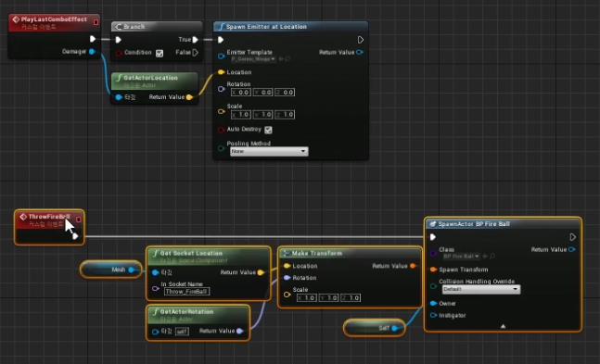Screen dimensions: 600x364
Task: Click the Make Transform Scale Y field
Action: click(328, 298)
